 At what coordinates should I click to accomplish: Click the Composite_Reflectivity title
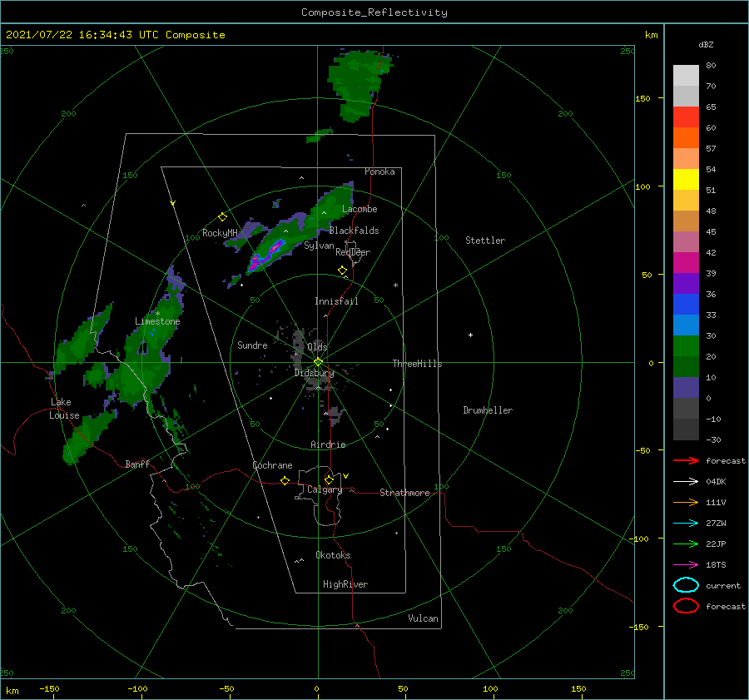pos(374,12)
